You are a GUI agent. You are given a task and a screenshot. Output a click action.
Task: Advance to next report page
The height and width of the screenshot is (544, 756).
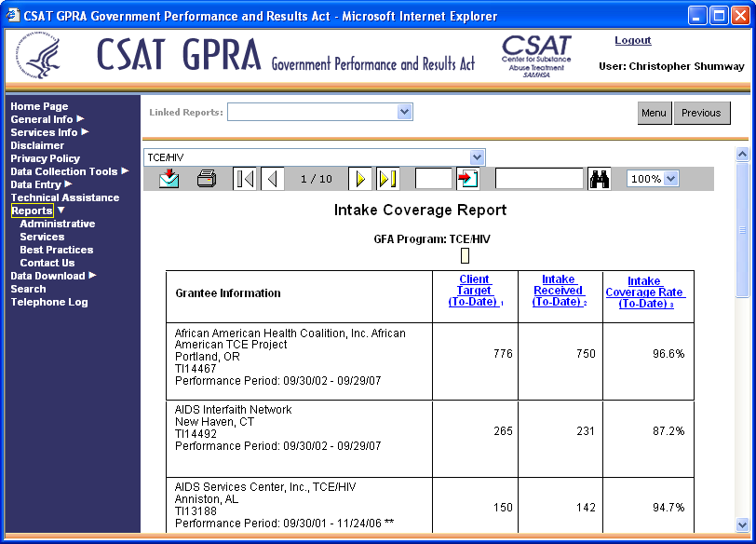pyautogui.click(x=360, y=179)
